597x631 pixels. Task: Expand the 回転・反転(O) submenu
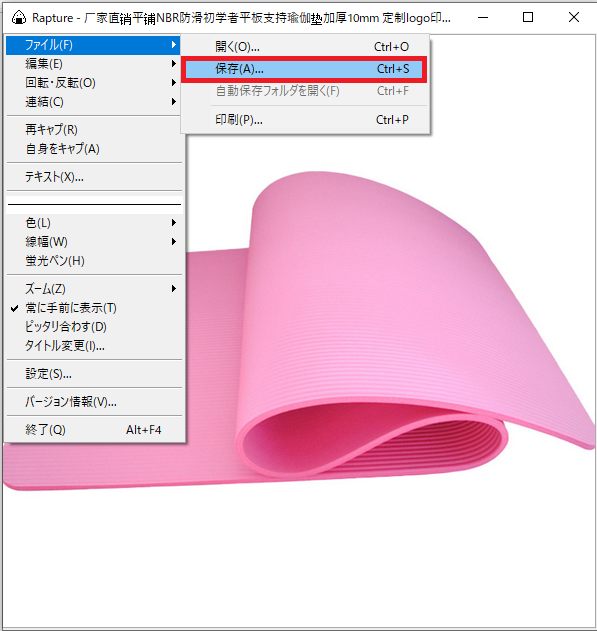93,82
